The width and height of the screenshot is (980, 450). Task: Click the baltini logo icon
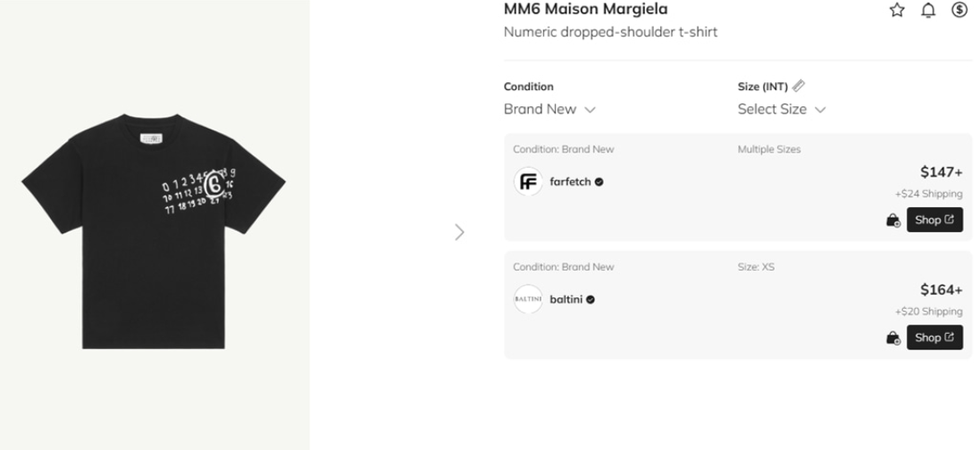(528, 300)
